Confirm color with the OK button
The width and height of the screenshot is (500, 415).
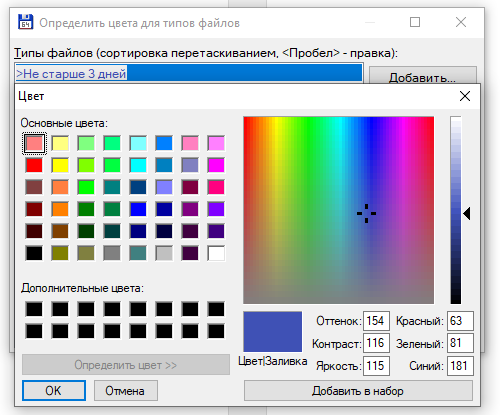coord(54,391)
